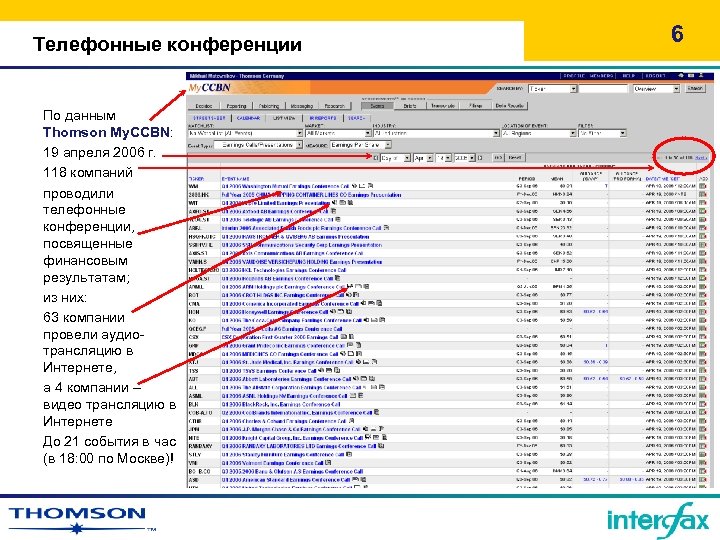Click the LOGOUT link in header

(x=655, y=76)
